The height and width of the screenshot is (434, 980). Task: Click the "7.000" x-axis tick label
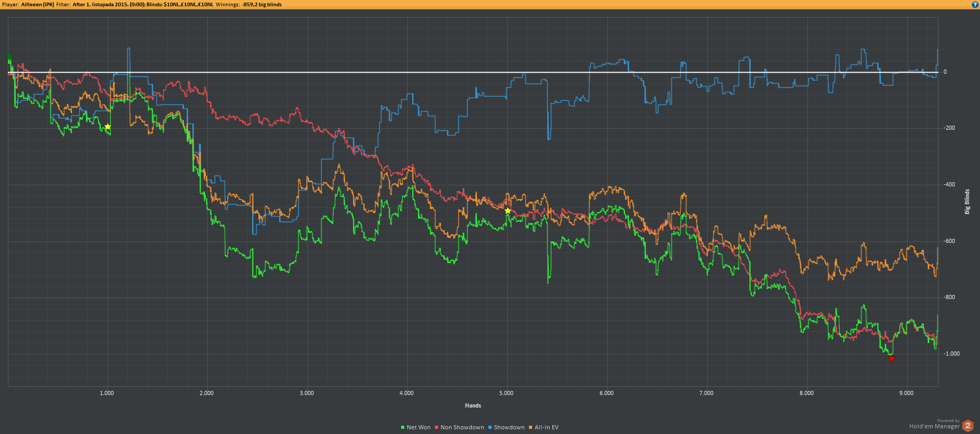(706, 393)
